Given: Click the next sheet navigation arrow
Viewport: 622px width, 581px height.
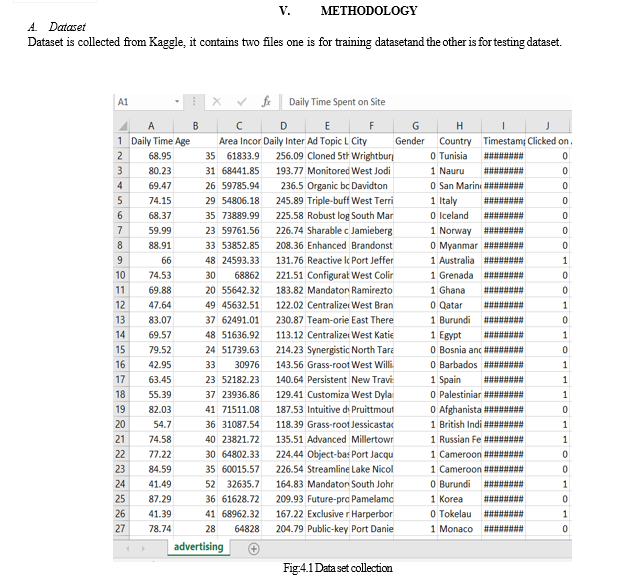Looking at the screenshot, I should click(x=146, y=548).
